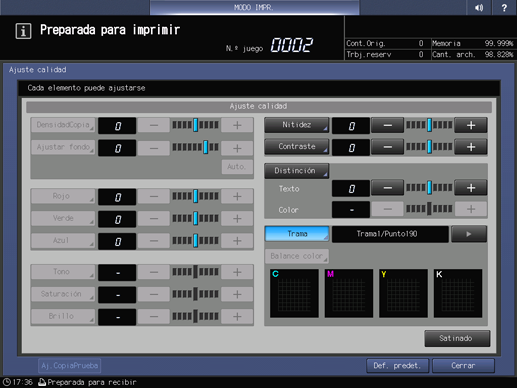The image size is (517, 388).
Task: Increase Tono with plus button
Action: [x=237, y=272]
